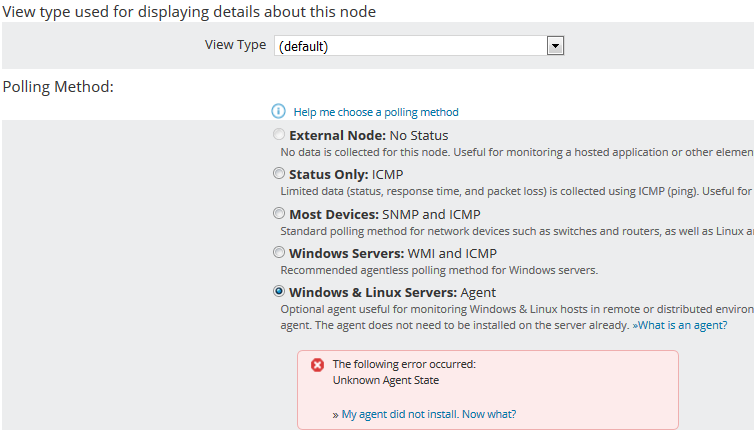Click the 'Unknown Agent State' error text

[x=386, y=380]
